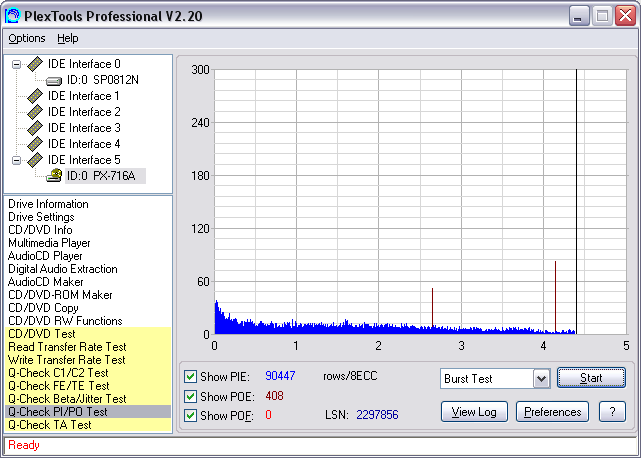Click the PIE value 90447
This screenshot has height=458, width=641.
280,376
